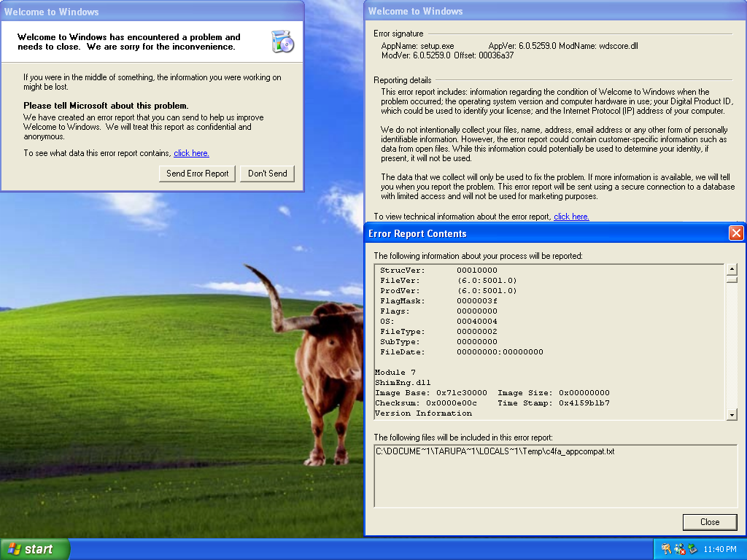Screen dimensions: 747x560
Task: Click the StrucVer value 00010000
Action: (x=477, y=270)
